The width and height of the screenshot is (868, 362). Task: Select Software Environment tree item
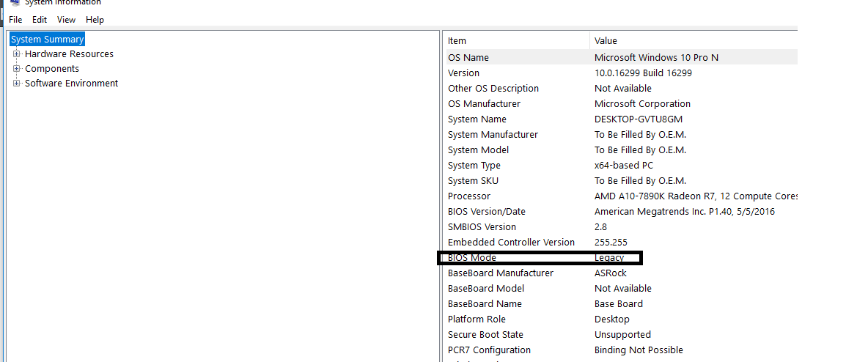click(71, 83)
